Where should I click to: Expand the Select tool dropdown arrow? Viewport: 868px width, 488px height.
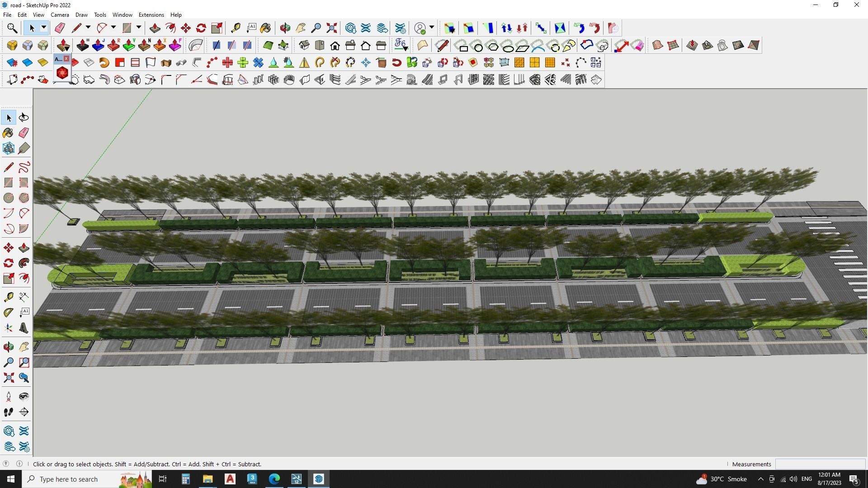tap(44, 28)
